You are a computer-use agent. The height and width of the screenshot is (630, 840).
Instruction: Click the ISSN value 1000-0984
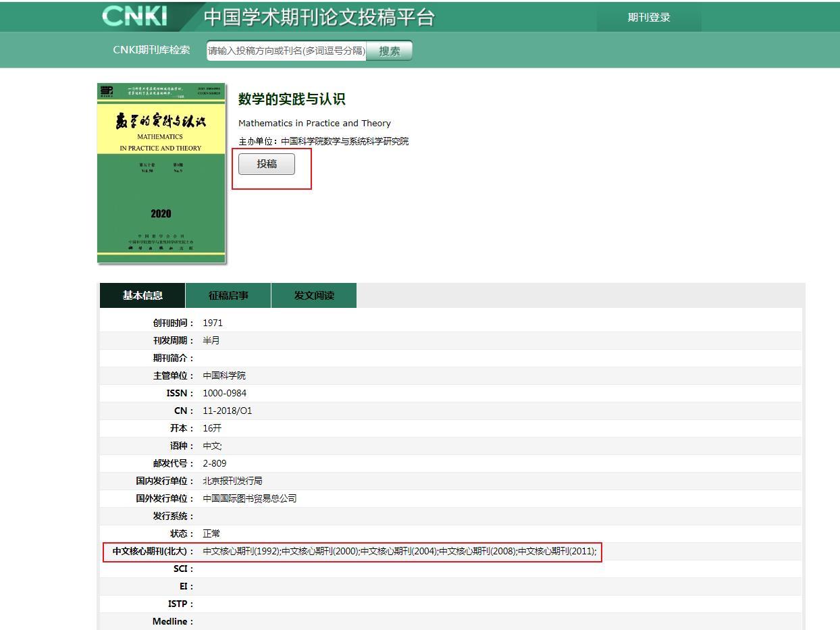pyautogui.click(x=225, y=393)
